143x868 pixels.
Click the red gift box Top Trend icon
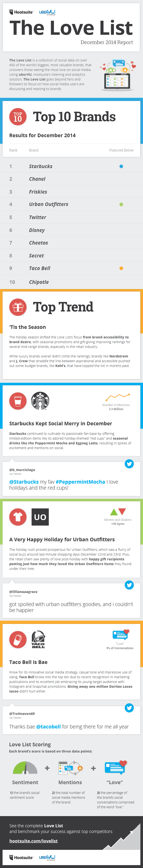point(18,307)
